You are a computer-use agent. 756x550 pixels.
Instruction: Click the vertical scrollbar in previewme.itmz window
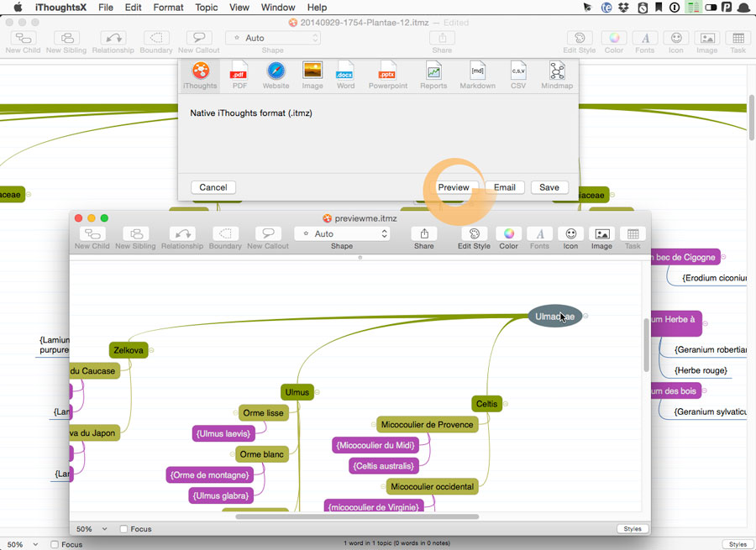[x=647, y=345]
